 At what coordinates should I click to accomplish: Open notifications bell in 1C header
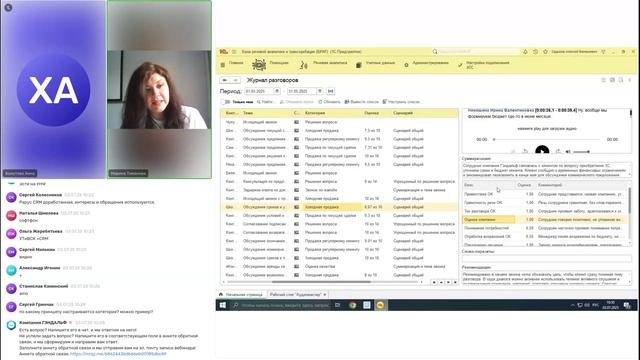[525, 52]
